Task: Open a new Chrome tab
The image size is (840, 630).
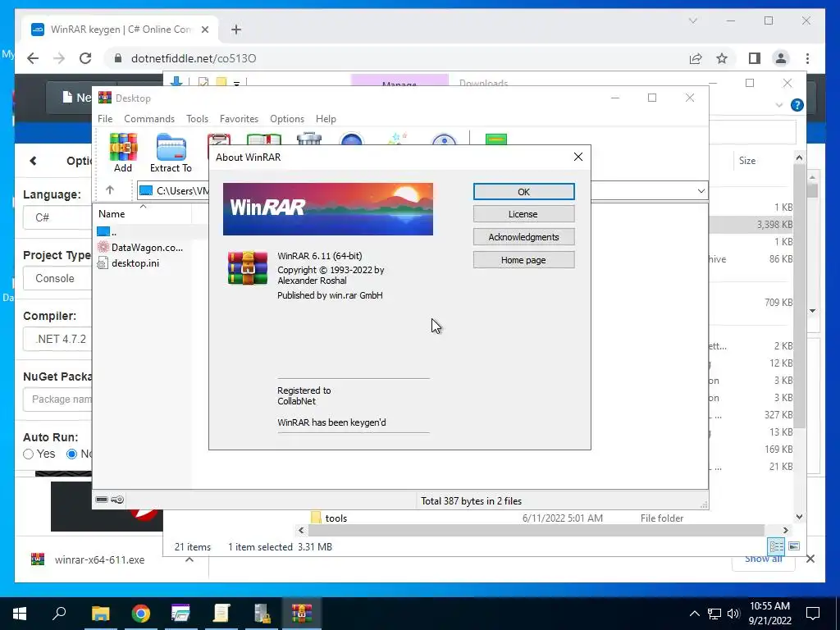Action: (x=236, y=30)
